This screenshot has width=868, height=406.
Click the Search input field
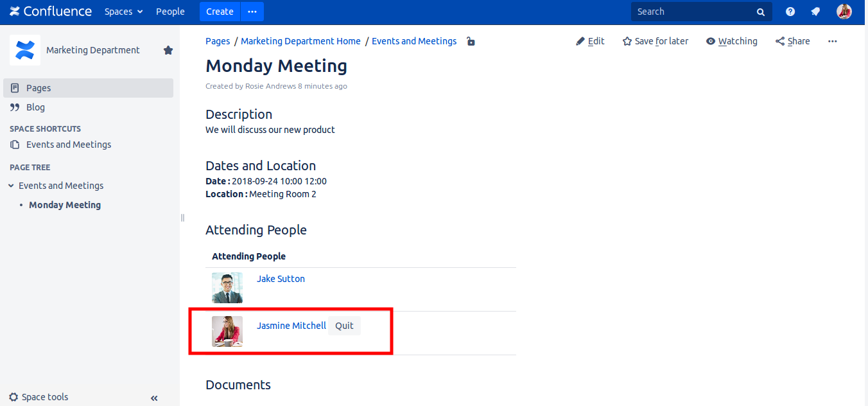pyautogui.click(x=695, y=12)
